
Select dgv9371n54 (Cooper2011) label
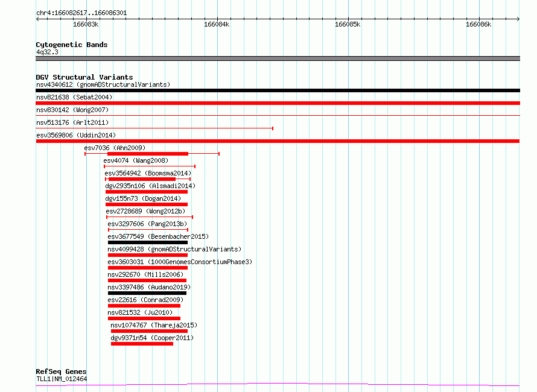[x=152, y=338]
